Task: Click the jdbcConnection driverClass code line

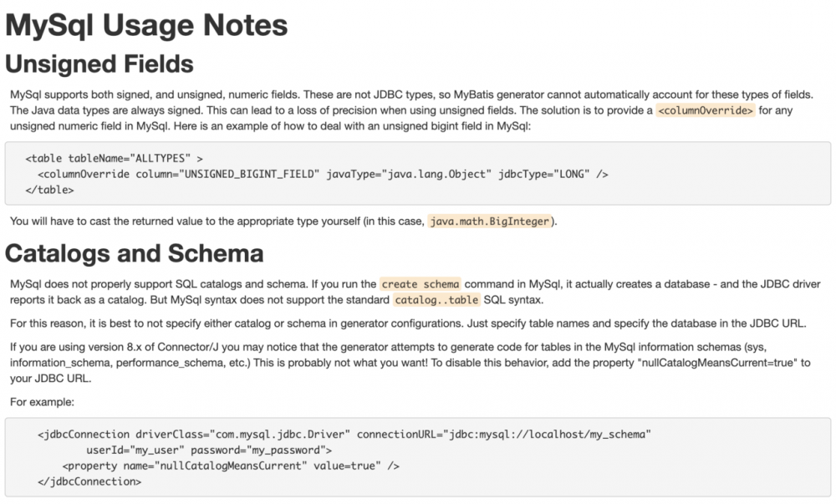Action: point(344,434)
